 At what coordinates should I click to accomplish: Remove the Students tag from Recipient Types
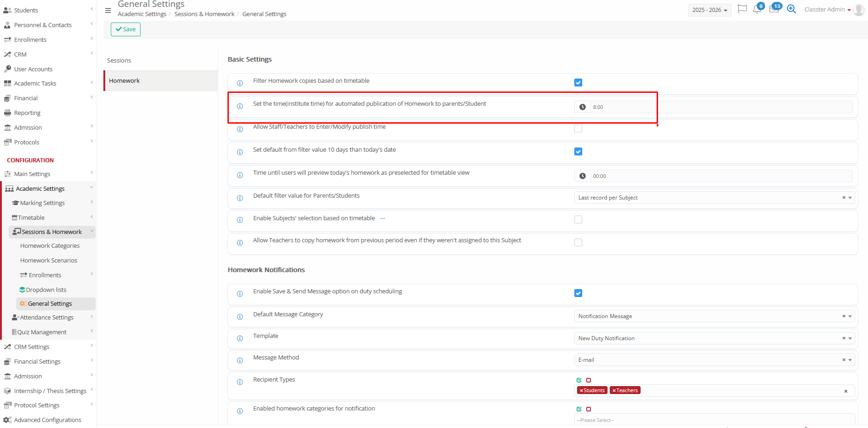click(581, 391)
